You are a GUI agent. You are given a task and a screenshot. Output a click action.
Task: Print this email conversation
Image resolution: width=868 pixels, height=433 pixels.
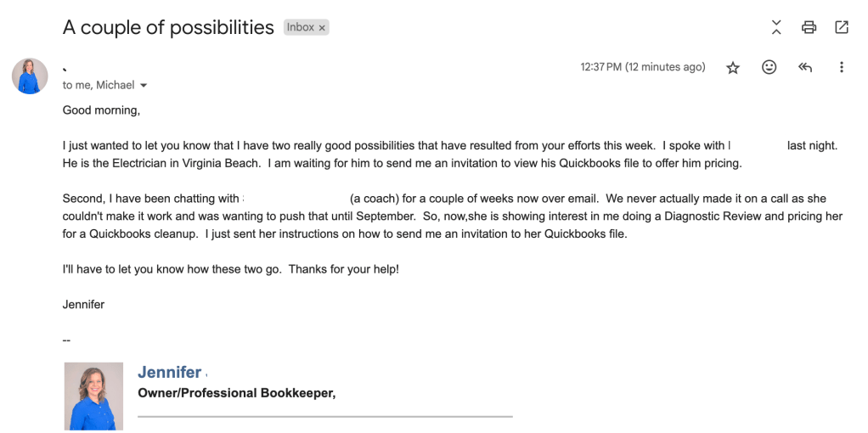(809, 27)
